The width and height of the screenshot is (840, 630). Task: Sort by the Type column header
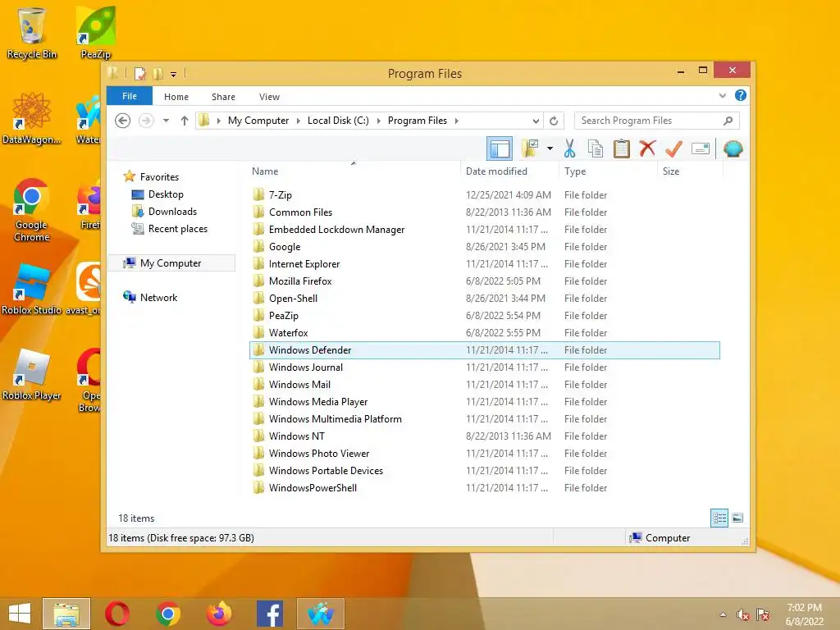pyautogui.click(x=575, y=171)
